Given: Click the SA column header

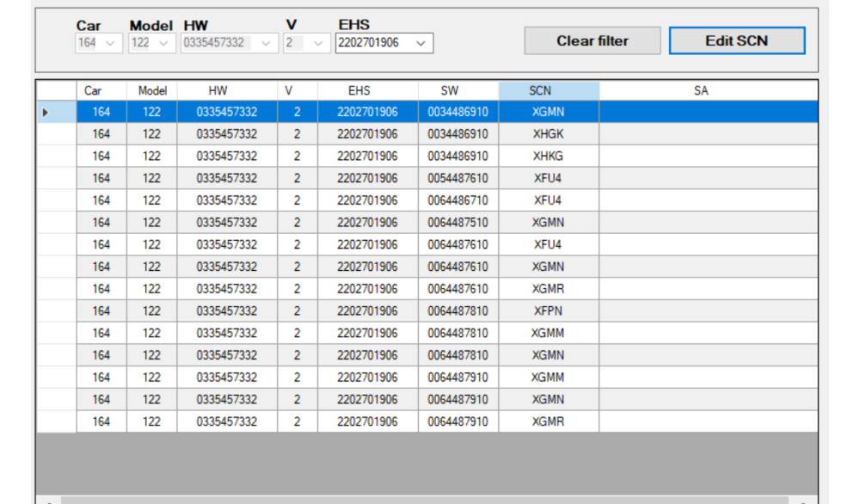Looking at the screenshot, I should point(700,90).
